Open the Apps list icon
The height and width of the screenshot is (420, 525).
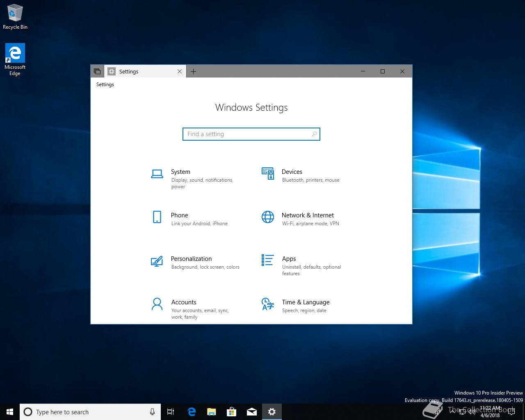(x=267, y=260)
